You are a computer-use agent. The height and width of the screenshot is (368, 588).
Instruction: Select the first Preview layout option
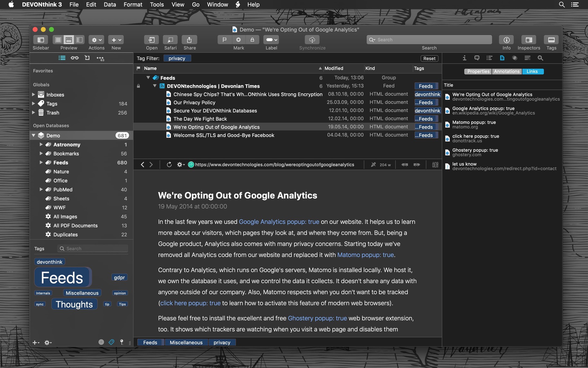(x=58, y=40)
